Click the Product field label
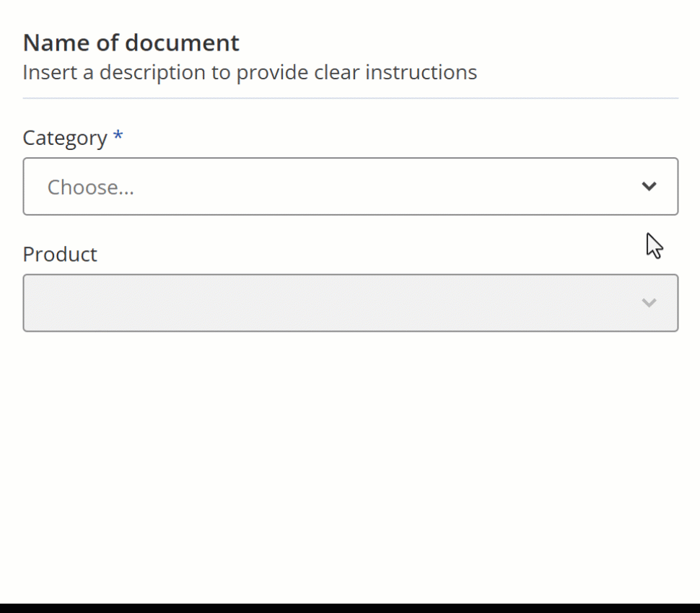The width and height of the screenshot is (700, 613). 60,255
